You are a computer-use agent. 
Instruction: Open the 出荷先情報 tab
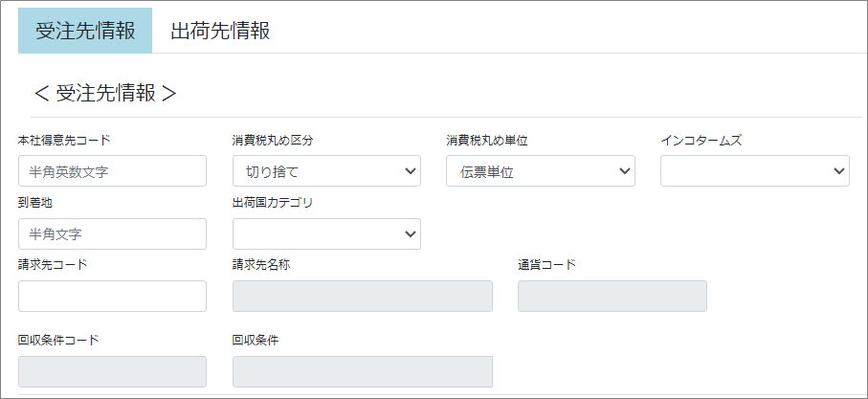(220, 31)
